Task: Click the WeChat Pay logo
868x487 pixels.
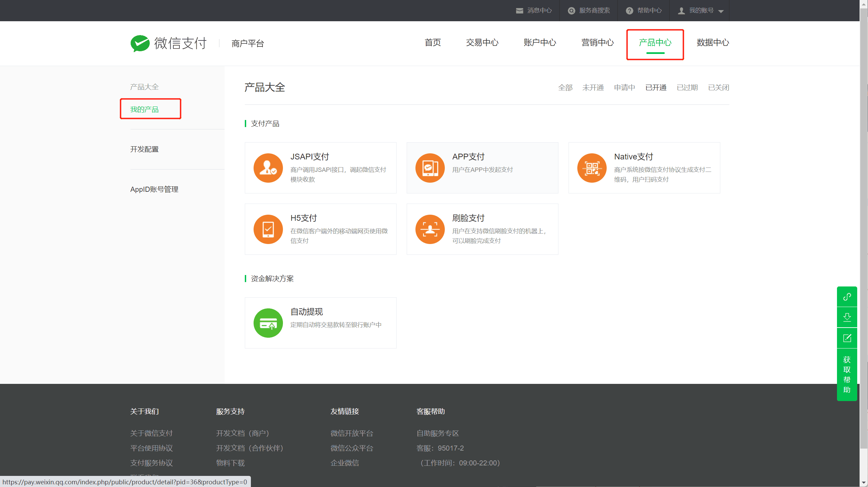Action: (168, 43)
